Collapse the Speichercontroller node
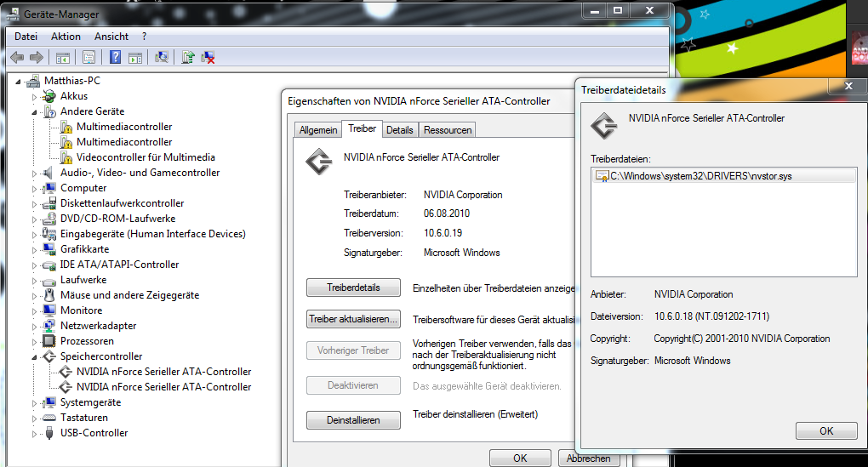868x467 pixels. pos(34,357)
